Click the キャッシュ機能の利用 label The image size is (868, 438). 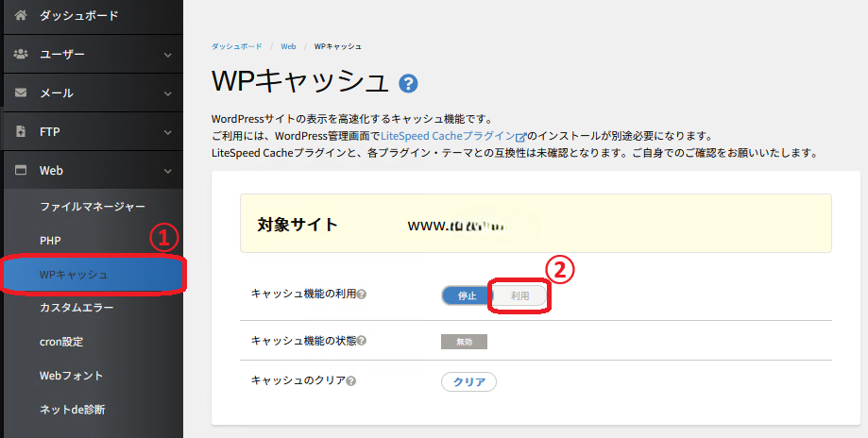303,294
